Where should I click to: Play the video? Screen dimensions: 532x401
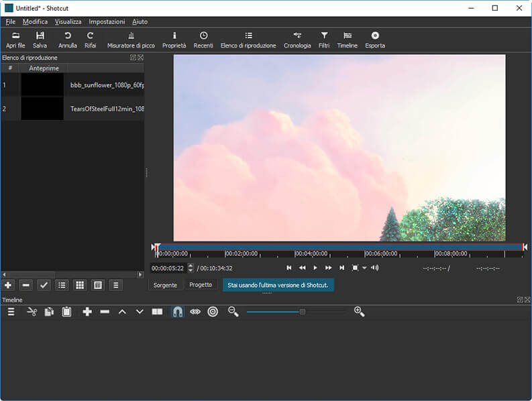pyautogui.click(x=315, y=268)
